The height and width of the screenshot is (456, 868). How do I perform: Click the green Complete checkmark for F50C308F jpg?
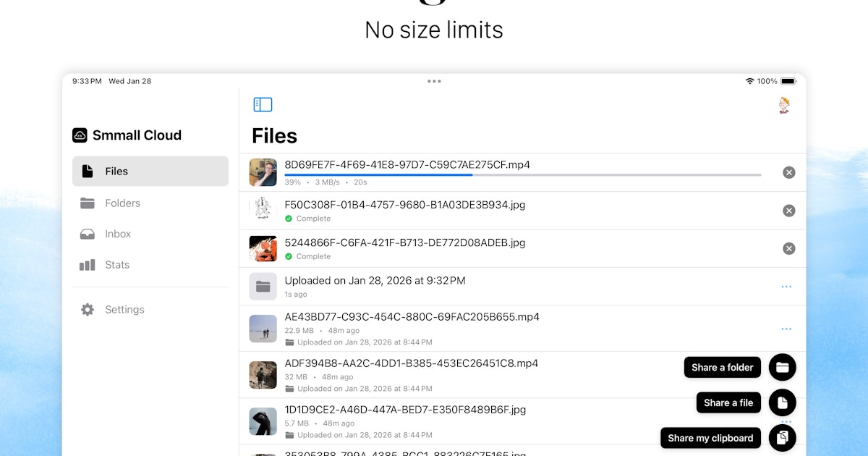point(289,219)
